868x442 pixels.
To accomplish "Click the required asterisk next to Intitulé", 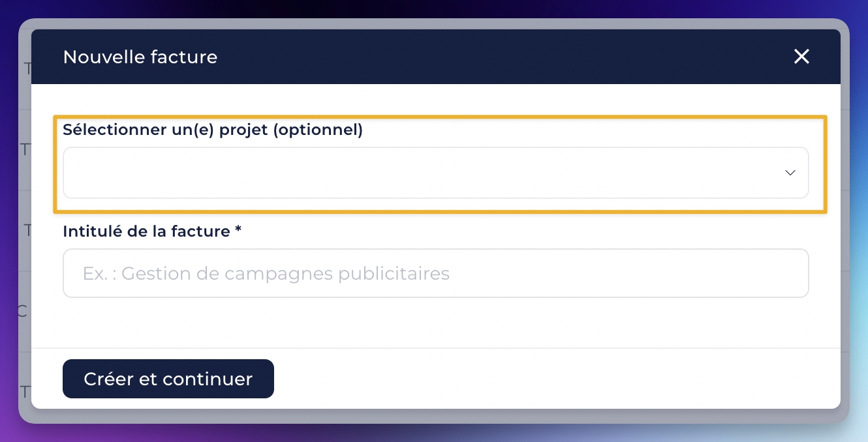I will click(238, 230).
